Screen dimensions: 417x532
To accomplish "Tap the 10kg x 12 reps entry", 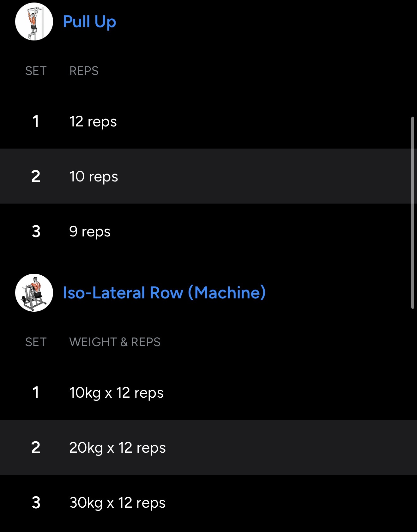I will [116, 393].
